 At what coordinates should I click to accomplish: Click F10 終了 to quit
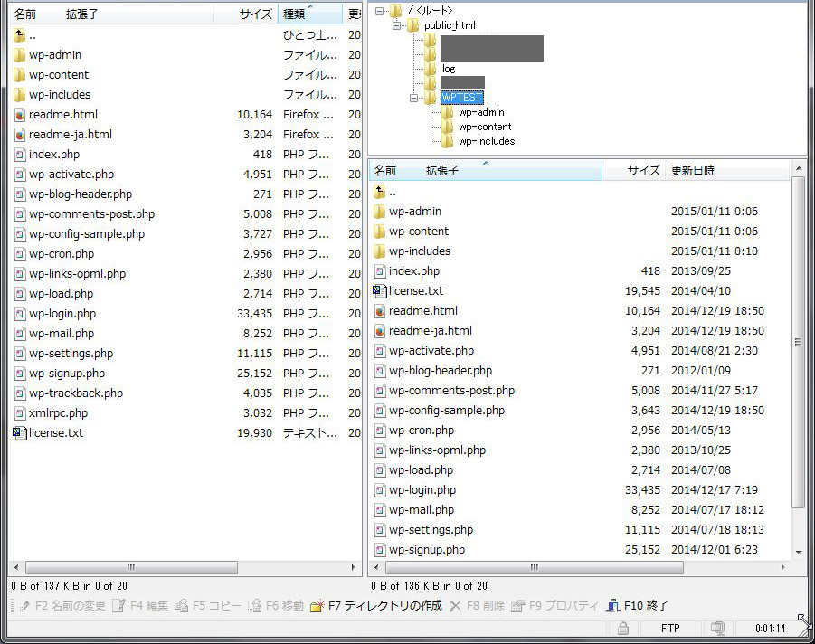tap(638, 606)
